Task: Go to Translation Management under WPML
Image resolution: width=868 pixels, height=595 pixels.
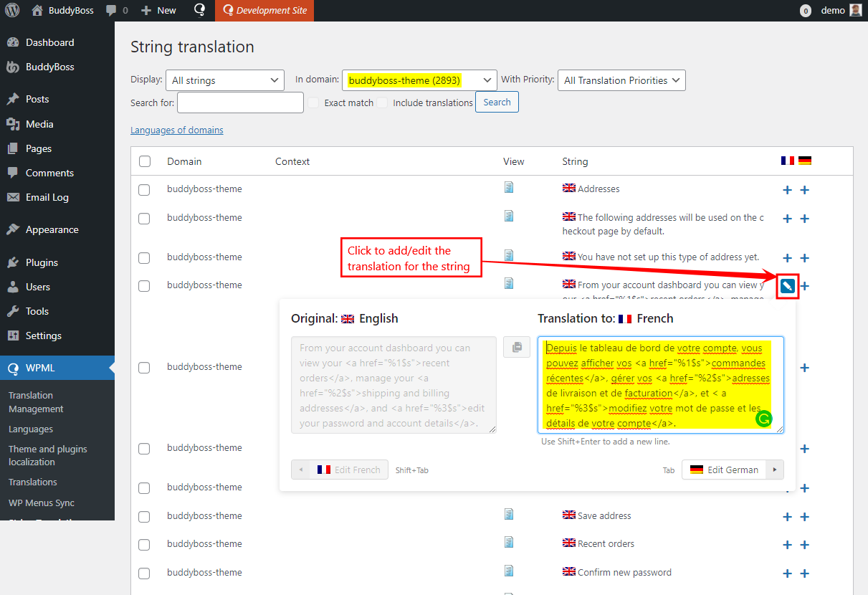Action: (x=36, y=402)
